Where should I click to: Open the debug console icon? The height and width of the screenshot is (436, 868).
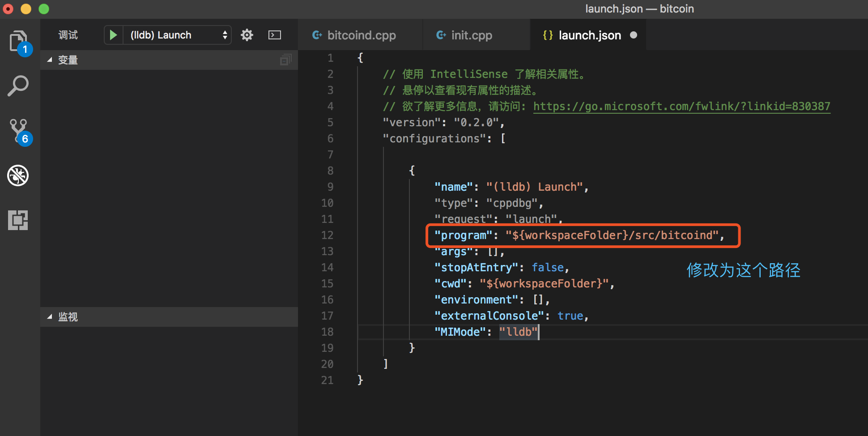click(275, 35)
